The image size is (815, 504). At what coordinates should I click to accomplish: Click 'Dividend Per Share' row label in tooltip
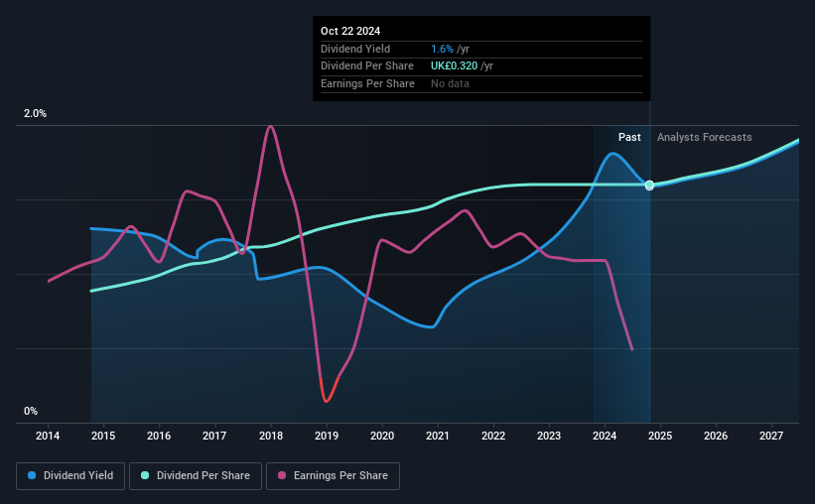coord(367,66)
